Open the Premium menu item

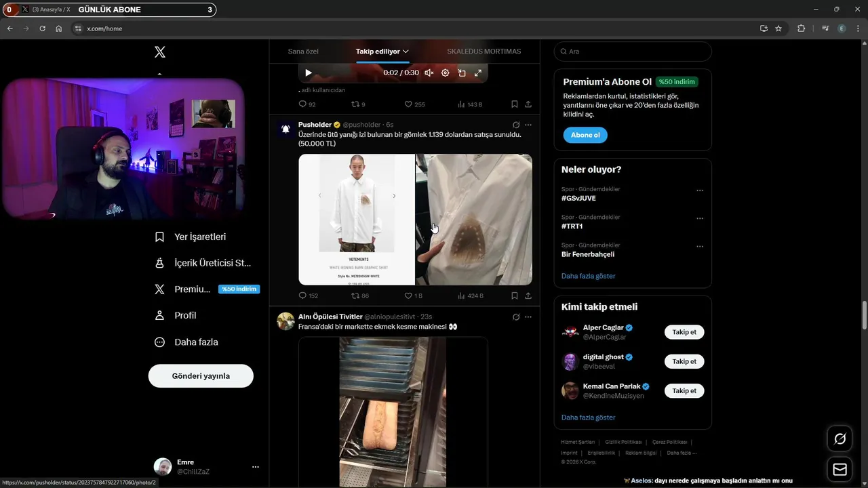click(x=205, y=289)
